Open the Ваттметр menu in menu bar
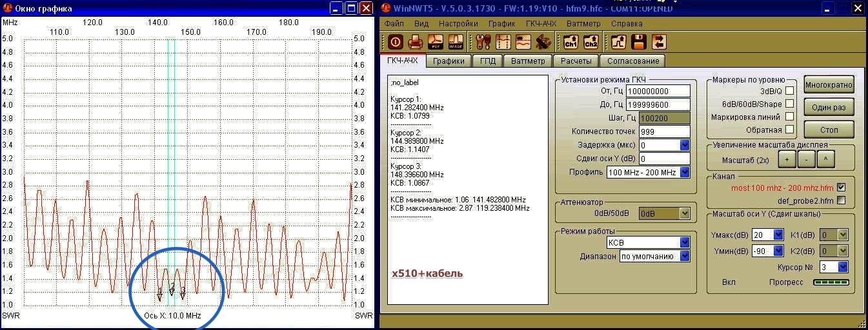 [583, 24]
